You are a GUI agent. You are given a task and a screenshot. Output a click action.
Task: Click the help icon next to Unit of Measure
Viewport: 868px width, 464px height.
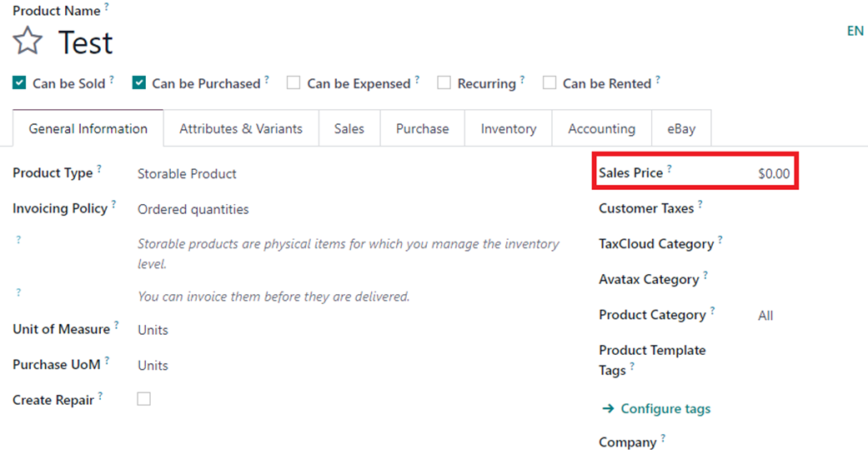[116, 325]
